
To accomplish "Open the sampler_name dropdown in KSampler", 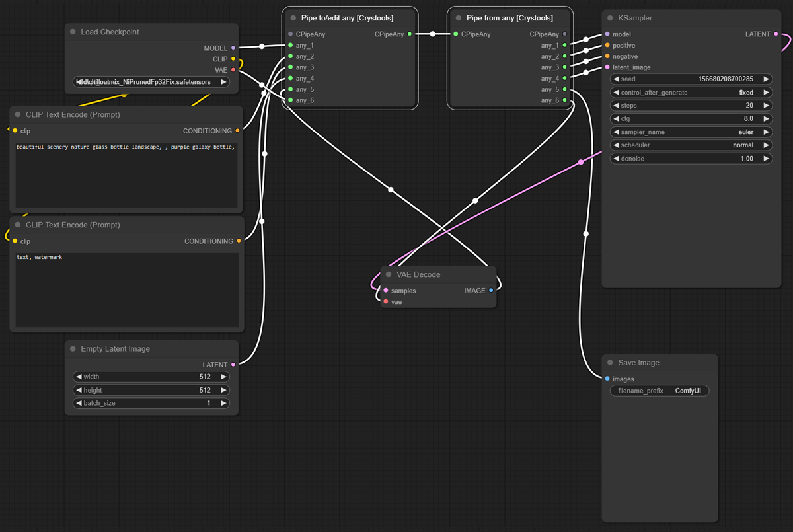I will point(691,132).
